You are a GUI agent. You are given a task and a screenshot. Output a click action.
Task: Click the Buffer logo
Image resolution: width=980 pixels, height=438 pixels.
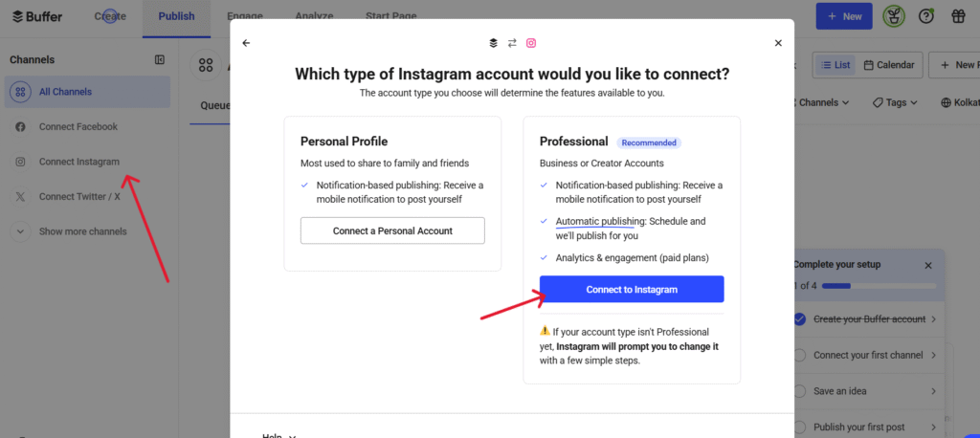tap(37, 16)
